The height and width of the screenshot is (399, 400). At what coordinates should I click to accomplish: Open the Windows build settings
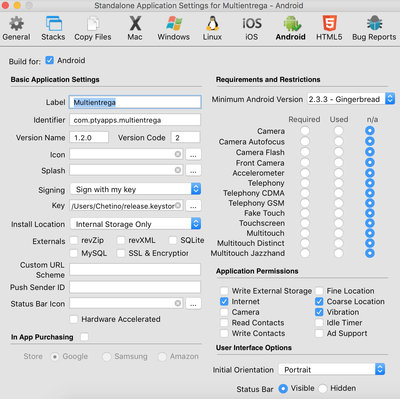click(174, 29)
